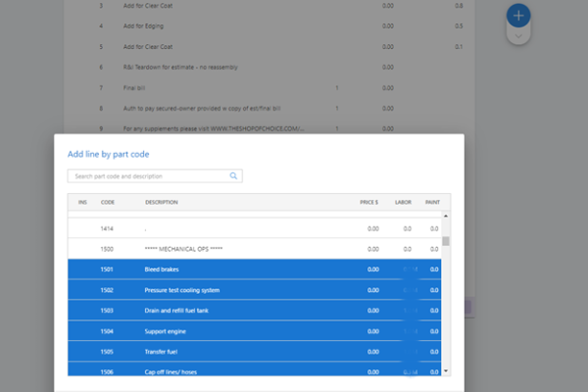Select the Cap off lines/hoses row
Viewport: 588px width, 392px height.
[255, 370]
